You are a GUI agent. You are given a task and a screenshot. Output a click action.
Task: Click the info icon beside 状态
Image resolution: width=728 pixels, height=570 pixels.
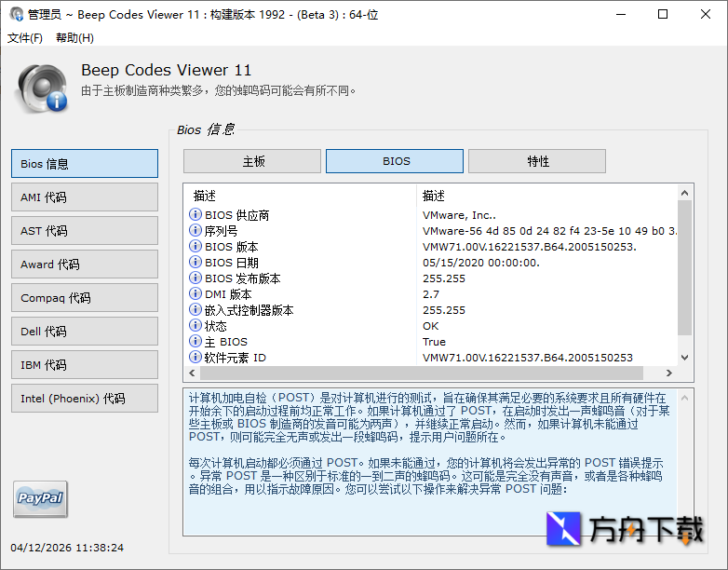coord(195,325)
